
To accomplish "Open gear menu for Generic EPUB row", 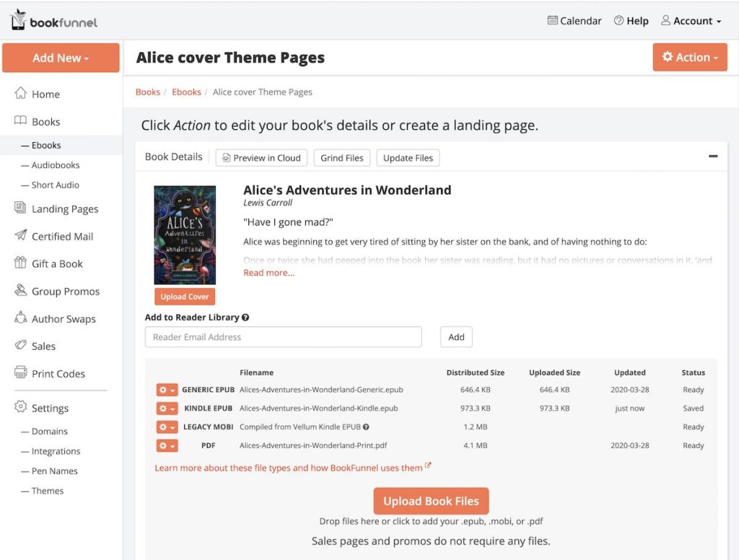I will [167, 390].
